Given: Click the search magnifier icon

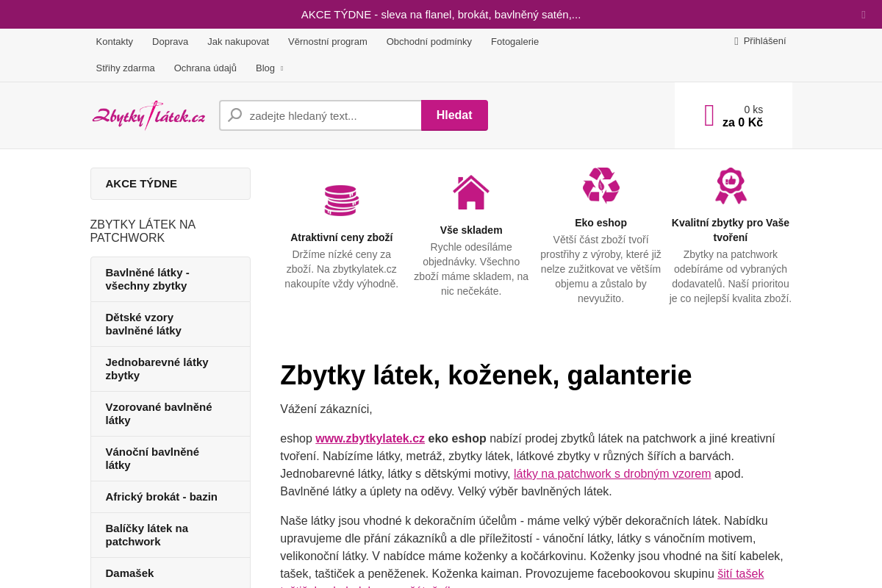Looking at the screenshot, I should pos(234,115).
